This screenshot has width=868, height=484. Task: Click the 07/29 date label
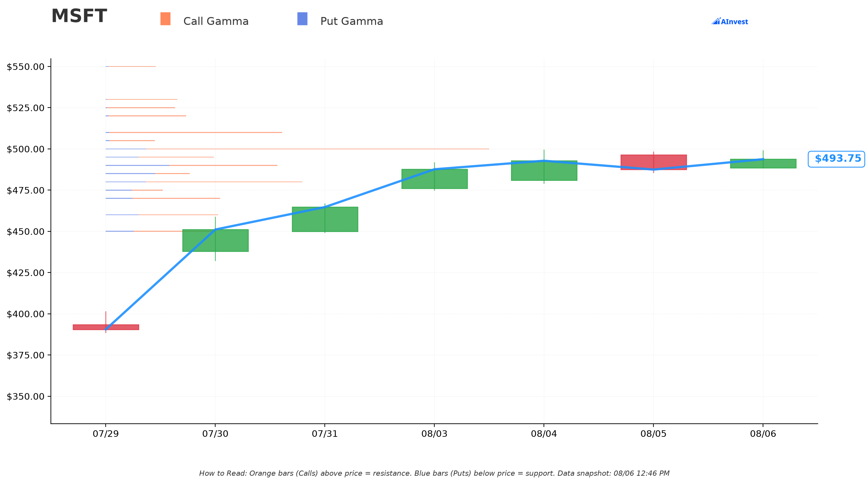(x=106, y=434)
